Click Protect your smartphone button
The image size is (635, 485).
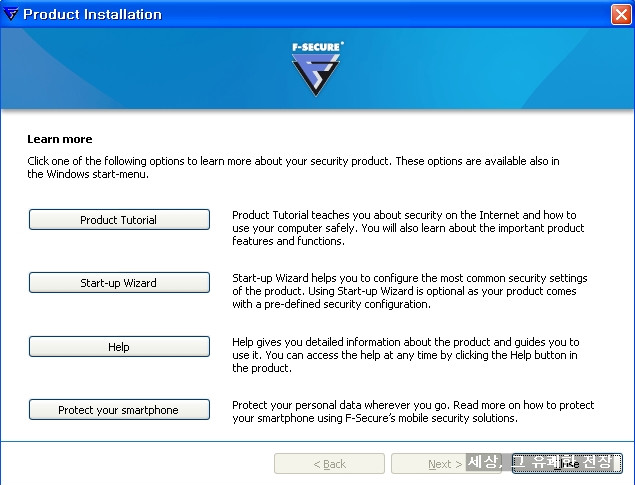[119, 410]
